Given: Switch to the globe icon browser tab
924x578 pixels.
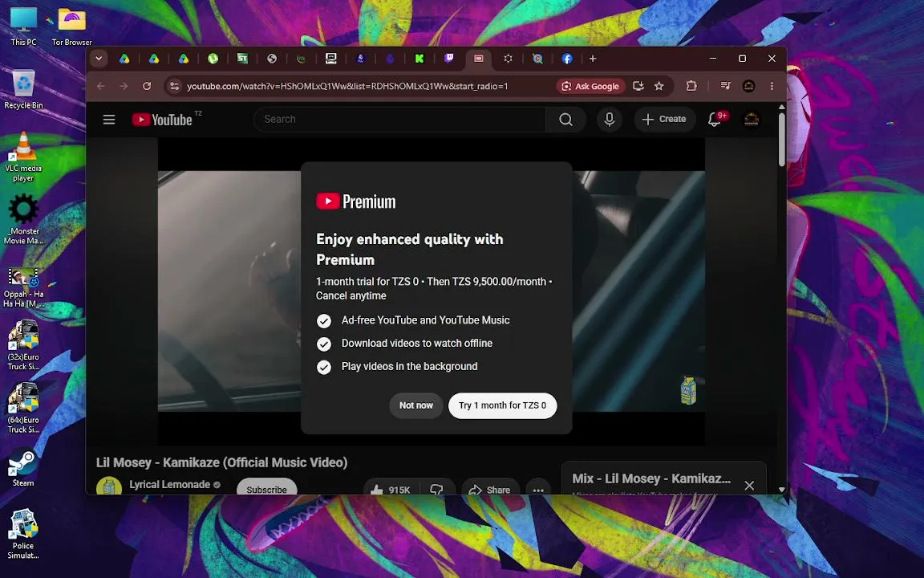Looking at the screenshot, I should tap(272, 59).
